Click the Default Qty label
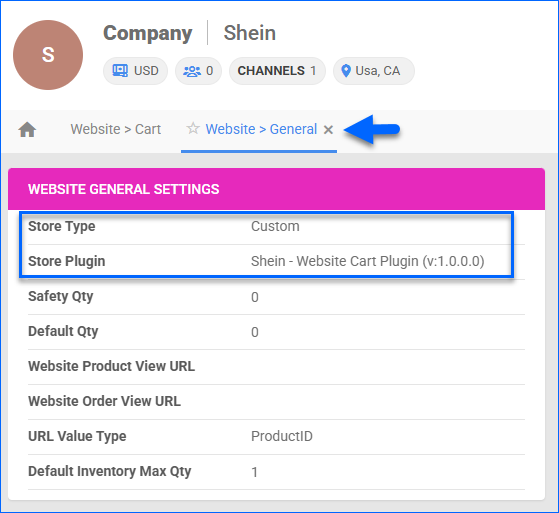The height and width of the screenshot is (513, 559). click(x=63, y=331)
